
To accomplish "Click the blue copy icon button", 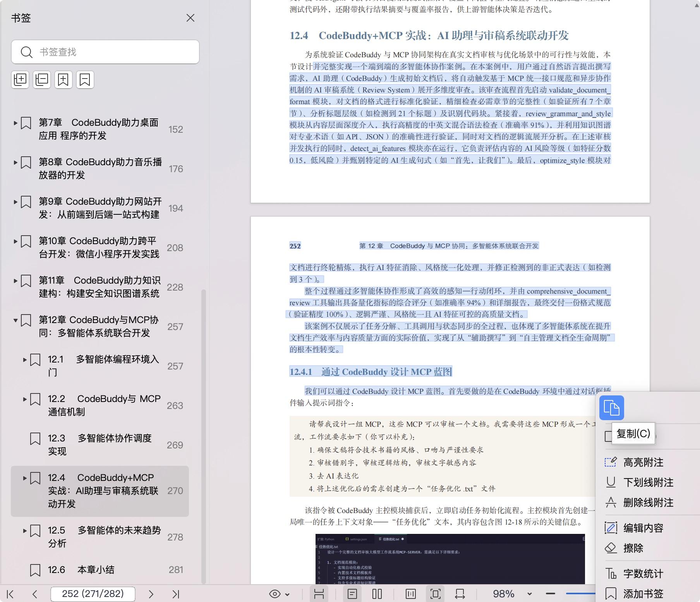I will pyautogui.click(x=612, y=408).
